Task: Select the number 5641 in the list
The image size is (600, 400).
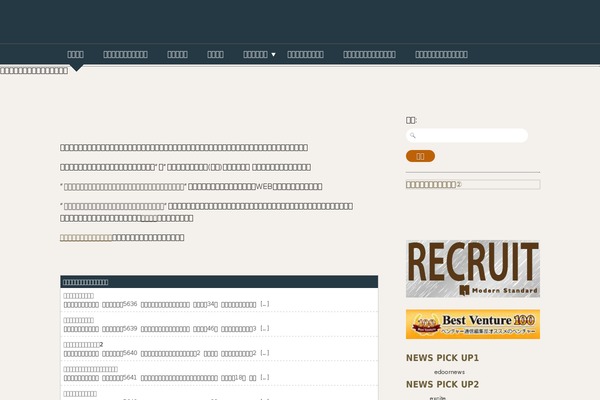Action: pyautogui.click(x=130, y=377)
